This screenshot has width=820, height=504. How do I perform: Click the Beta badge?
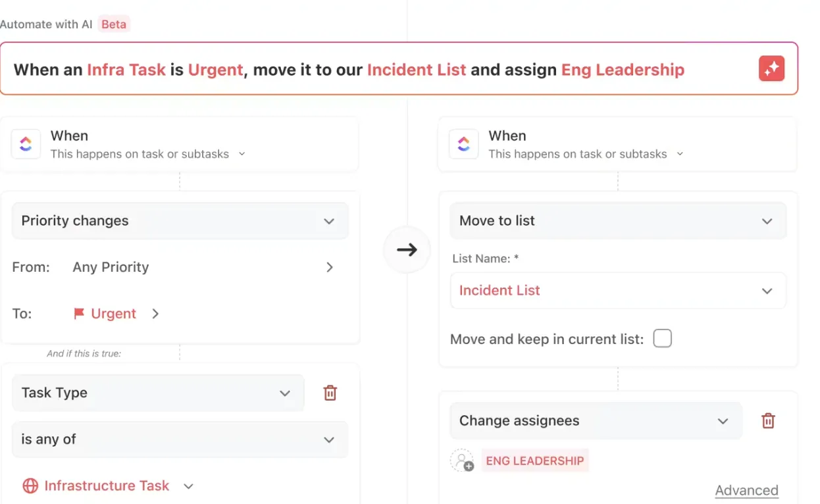click(x=114, y=24)
